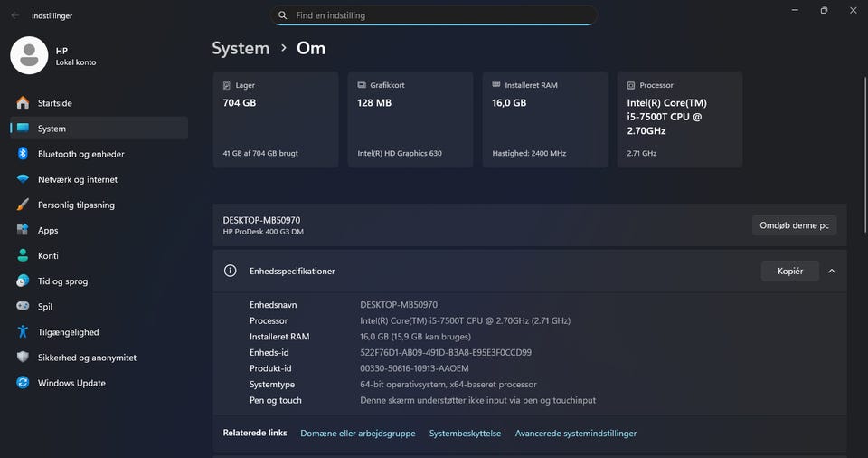Click the Netværk og internet wifi icon

23,179
